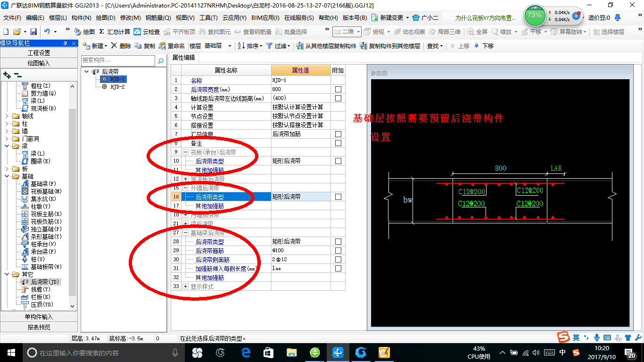Open the 钢筋量(Q) menu

pos(158,18)
